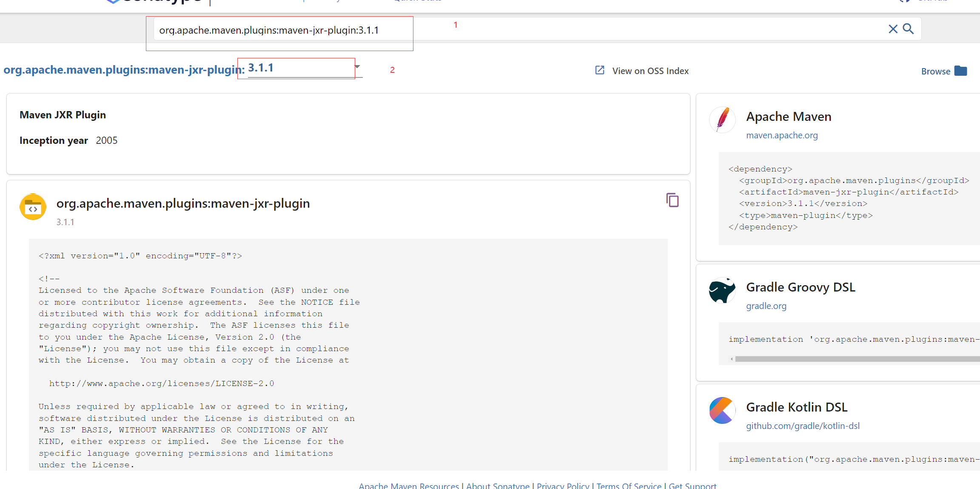Click the Kotlin DSL logo icon
The image size is (980, 489).
722,410
